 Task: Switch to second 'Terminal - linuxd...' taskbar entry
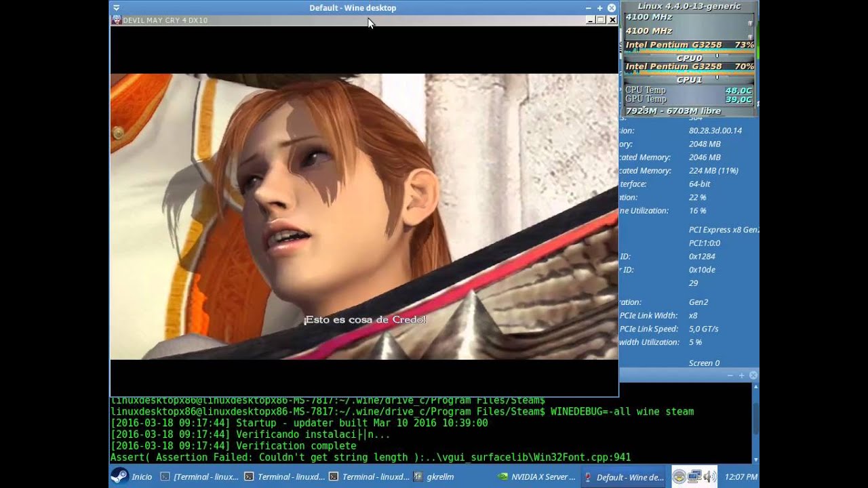click(x=284, y=476)
